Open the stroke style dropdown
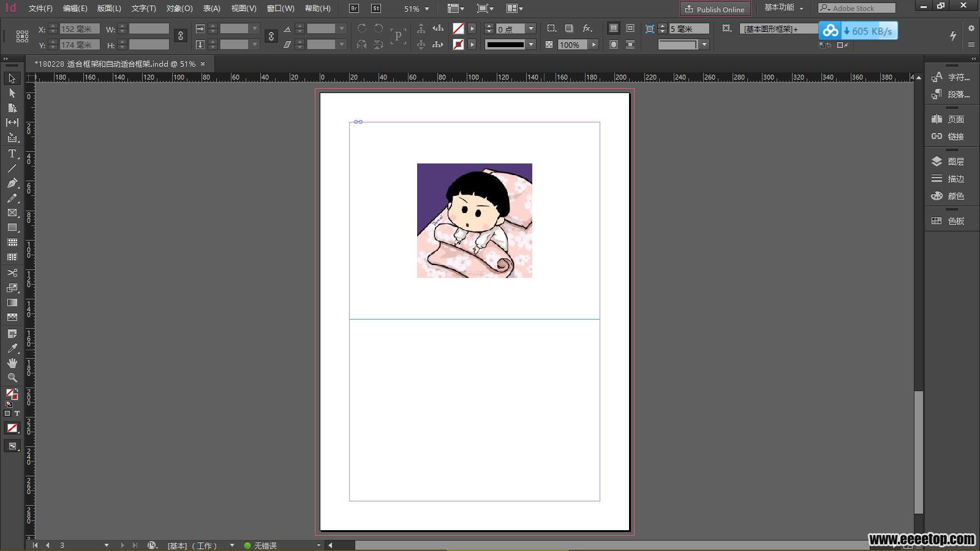Screen dimensions: 980x551 coord(531,45)
